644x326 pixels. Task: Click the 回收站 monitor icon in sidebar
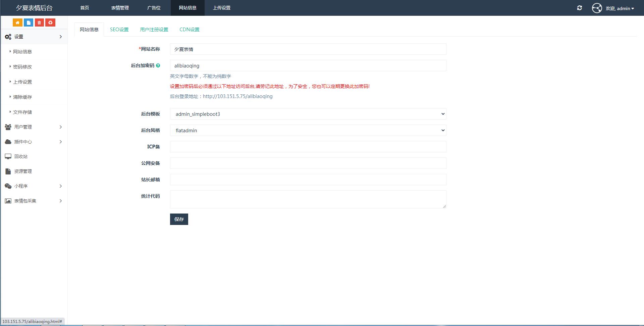point(8,156)
